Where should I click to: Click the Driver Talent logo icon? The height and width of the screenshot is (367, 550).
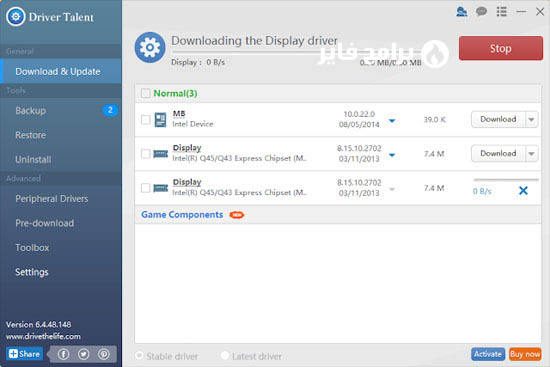click(x=15, y=16)
